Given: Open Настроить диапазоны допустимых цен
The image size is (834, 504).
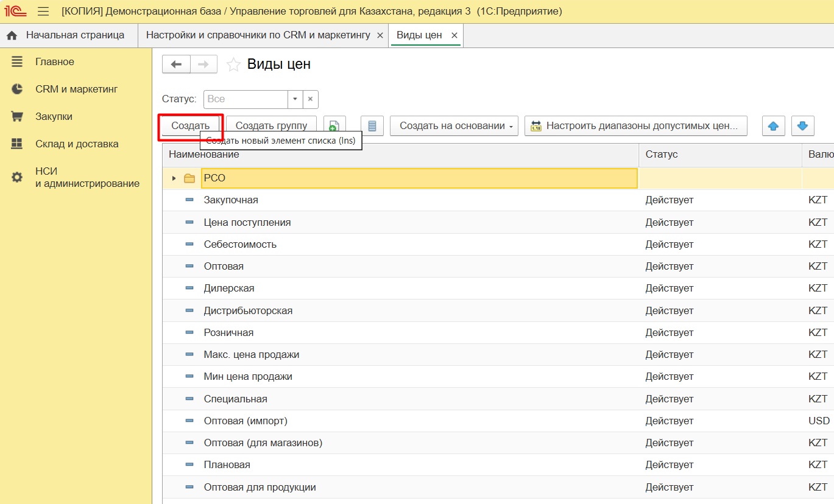Looking at the screenshot, I should (x=635, y=126).
